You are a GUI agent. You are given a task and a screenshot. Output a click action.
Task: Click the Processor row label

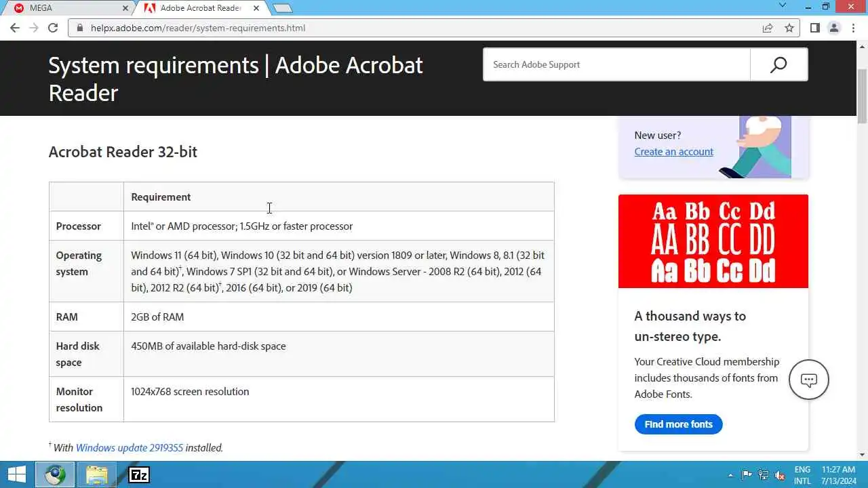coord(79,226)
